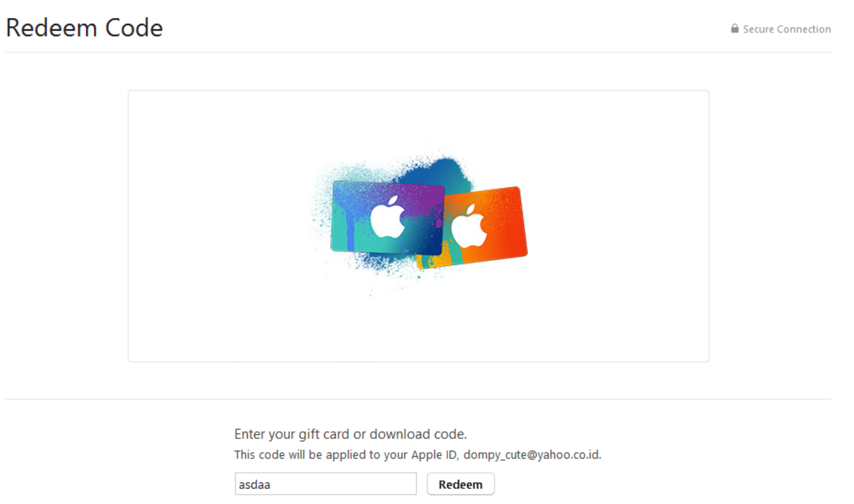Select the blue and purple gift card
The height and width of the screenshot is (504, 854).
click(x=387, y=218)
